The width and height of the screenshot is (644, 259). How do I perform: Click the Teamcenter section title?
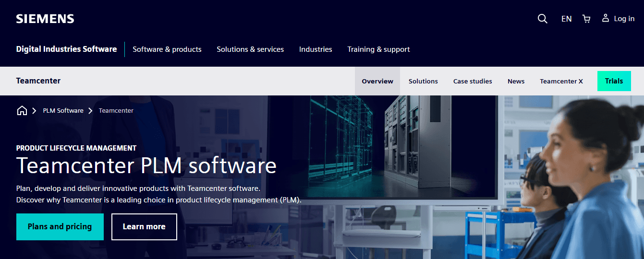point(38,81)
